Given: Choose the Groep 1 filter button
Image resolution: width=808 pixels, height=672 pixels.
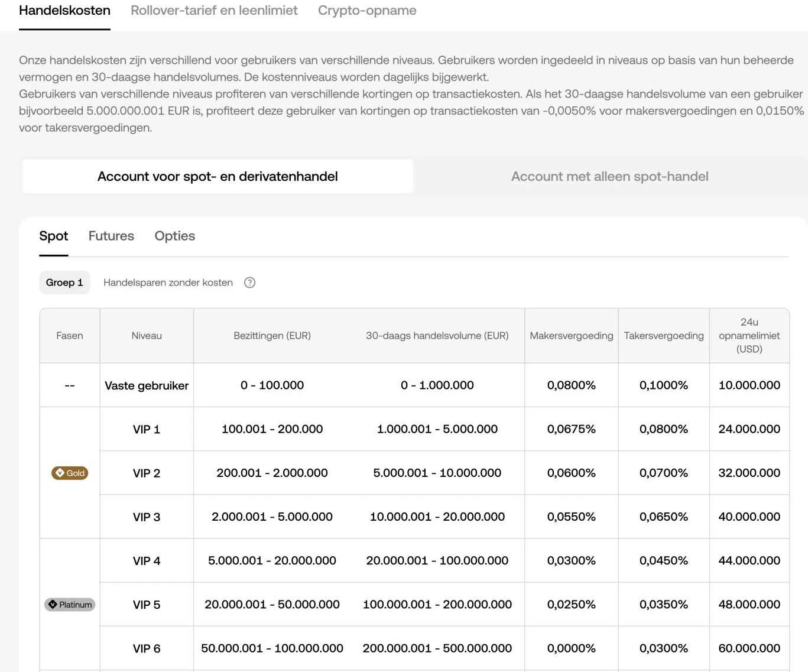Looking at the screenshot, I should click(64, 283).
